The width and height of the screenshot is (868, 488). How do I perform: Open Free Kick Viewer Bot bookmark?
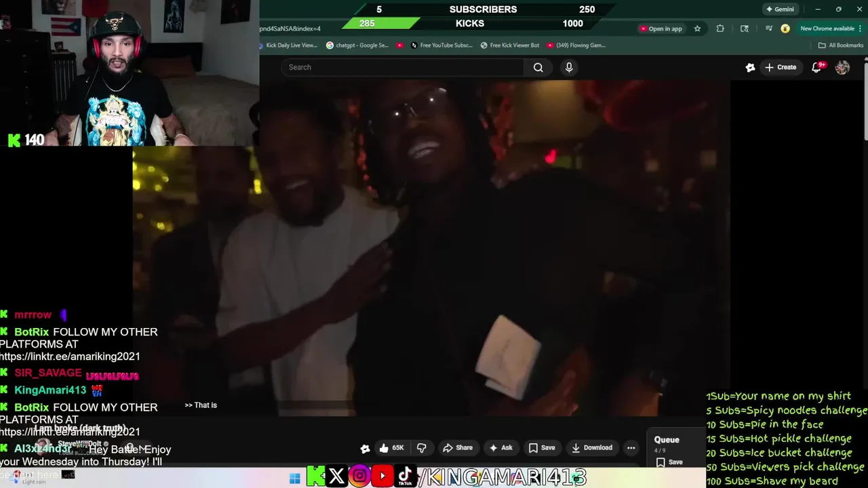(510, 45)
